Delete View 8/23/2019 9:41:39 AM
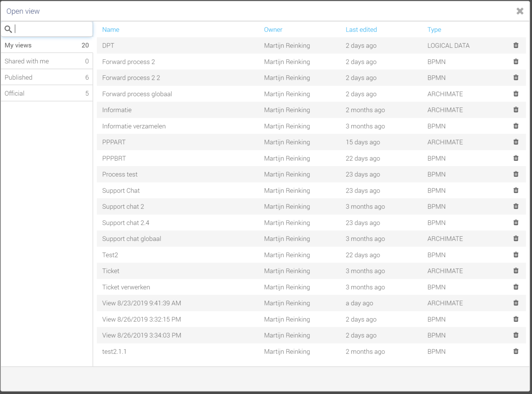This screenshot has width=532, height=394. coord(516,303)
